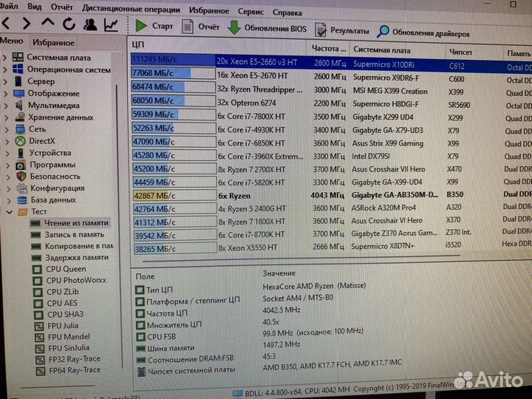Collapse the Тест tree node
The height and width of the screenshot is (399, 532).
coord(5,211)
